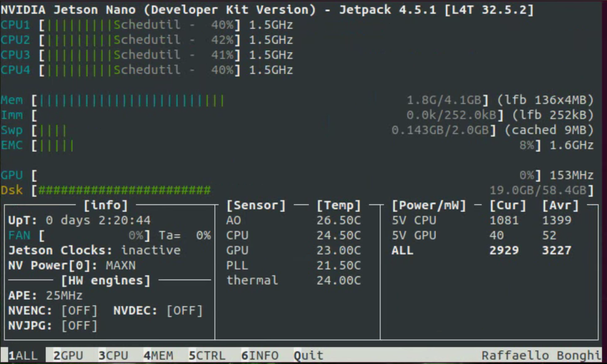Click the [Cur] column header
The height and width of the screenshot is (364, 607).
(508, 205)
